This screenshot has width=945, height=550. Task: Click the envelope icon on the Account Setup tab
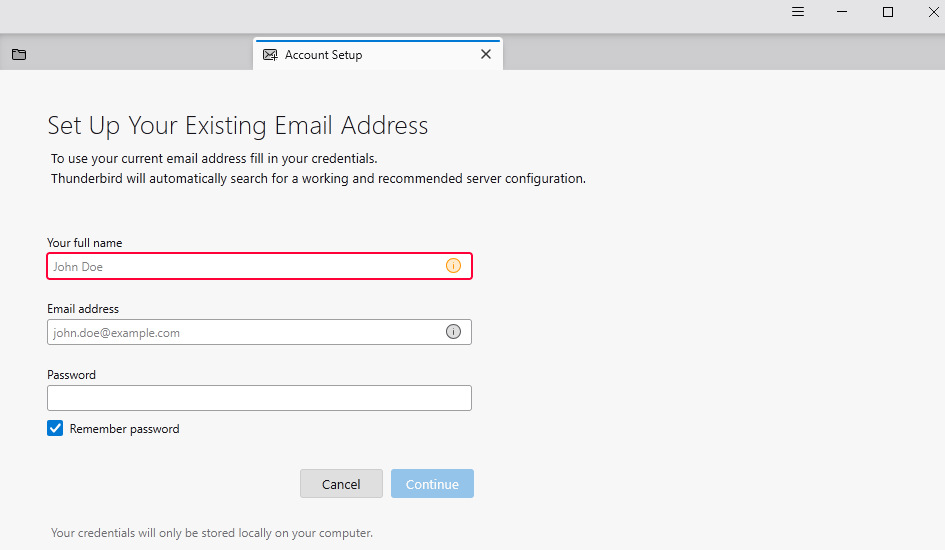270,55
